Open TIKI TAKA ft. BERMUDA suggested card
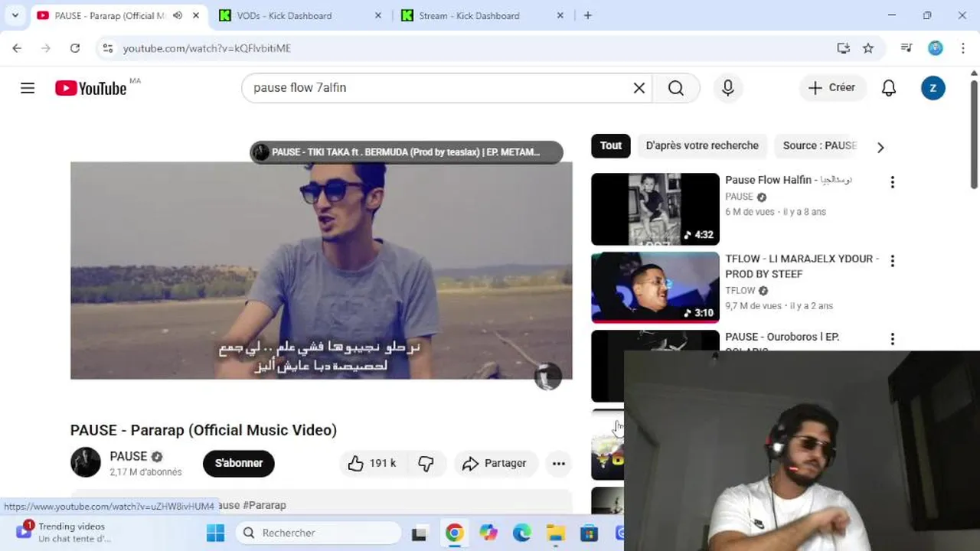This screenshot has width=980, height=551. pos(407,152)
